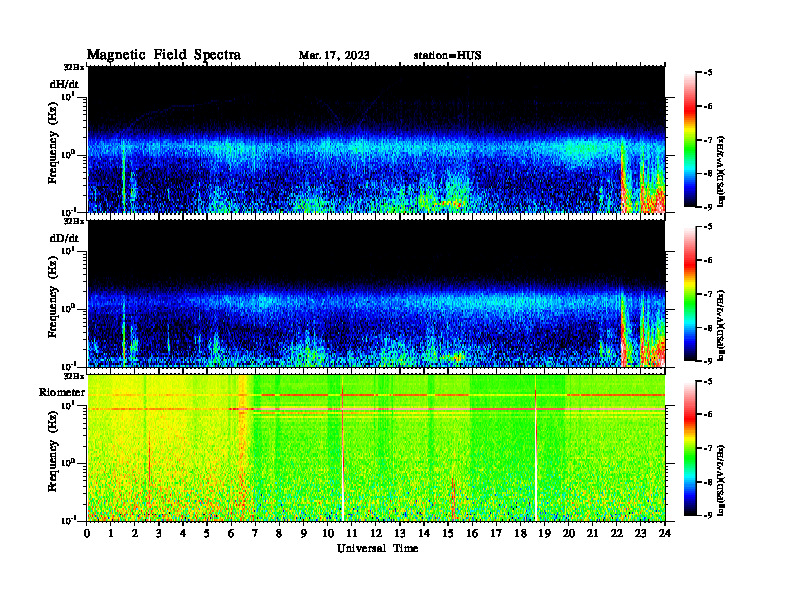This screenshot has height=612, width=792.
Task: Click hour tick label "11" on time axis
Action: tap(352, 533)
